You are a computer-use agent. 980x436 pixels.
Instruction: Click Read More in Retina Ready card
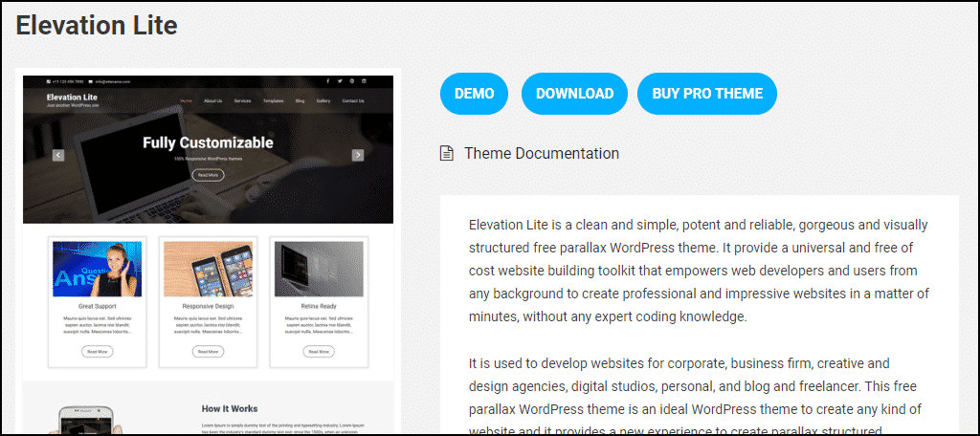(x=319, y=352)
